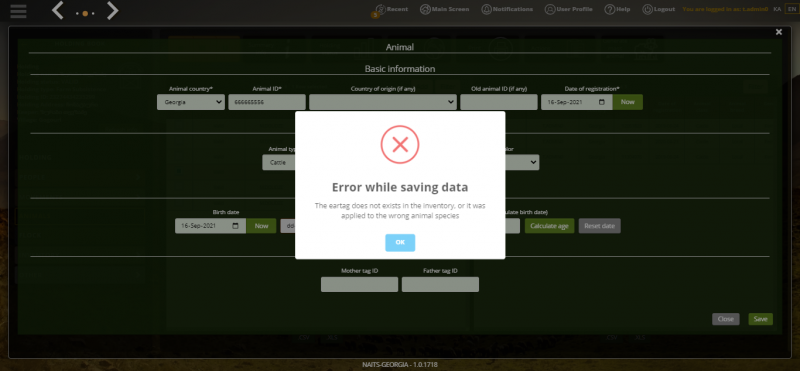
Task: Close the Animal form with X
Action: (779, 32)
